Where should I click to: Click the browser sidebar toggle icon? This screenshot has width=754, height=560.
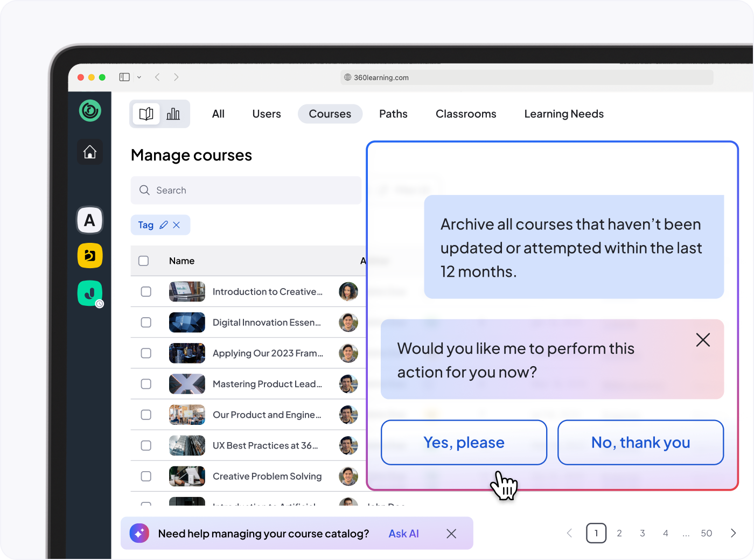click(124, 77)
